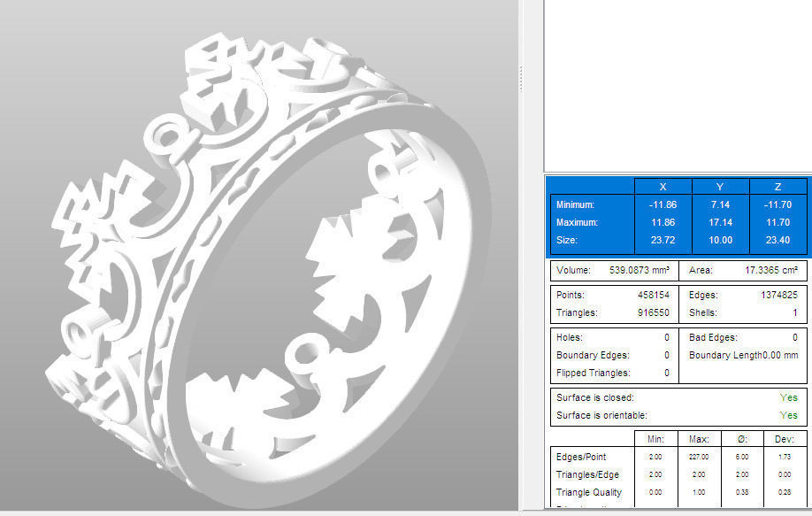Click the Edges count 1374825
The image size is (812, 516).
coord(779,295)
